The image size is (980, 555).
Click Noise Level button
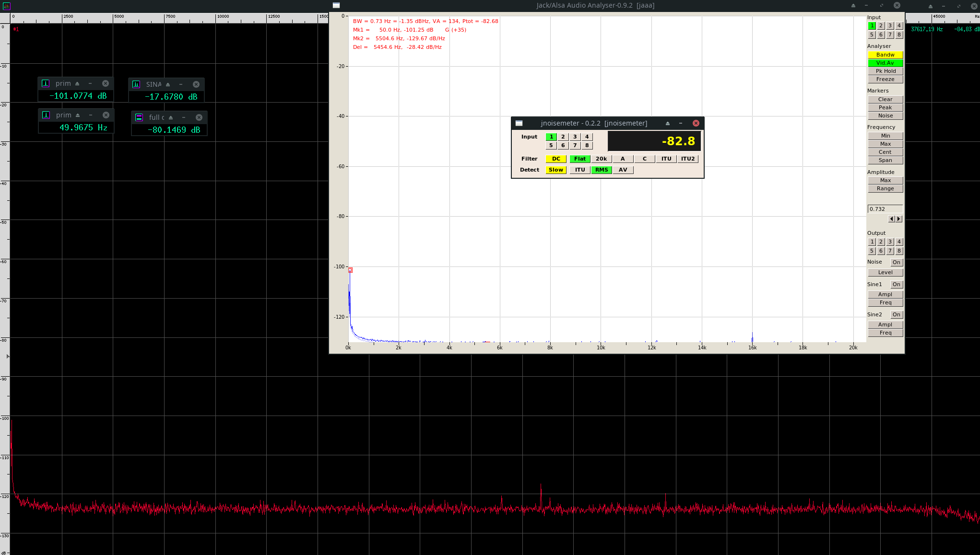tap(886, 272)
